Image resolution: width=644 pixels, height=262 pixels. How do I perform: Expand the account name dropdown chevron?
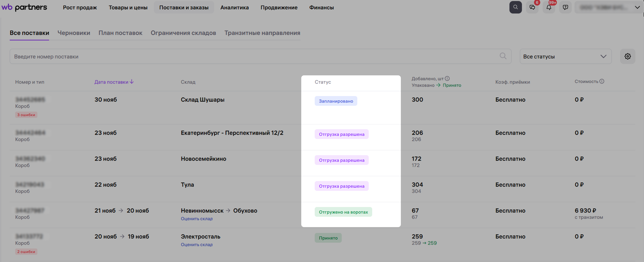pos(637,7)
